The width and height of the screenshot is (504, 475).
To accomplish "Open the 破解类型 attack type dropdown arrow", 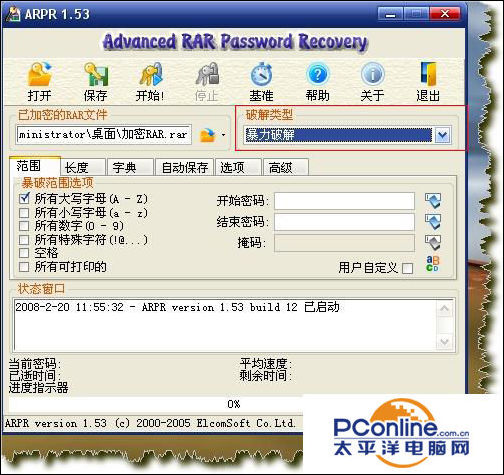I will [x=442, y=135].
